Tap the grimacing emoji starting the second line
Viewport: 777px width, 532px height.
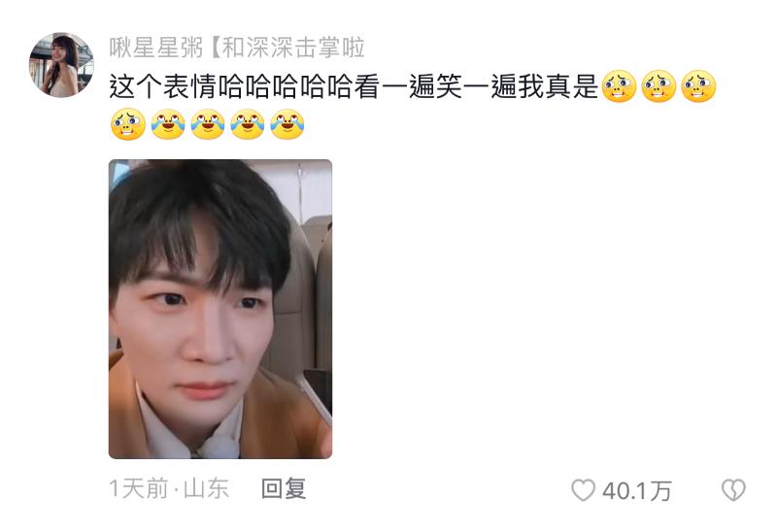click(x=128, y=124)
